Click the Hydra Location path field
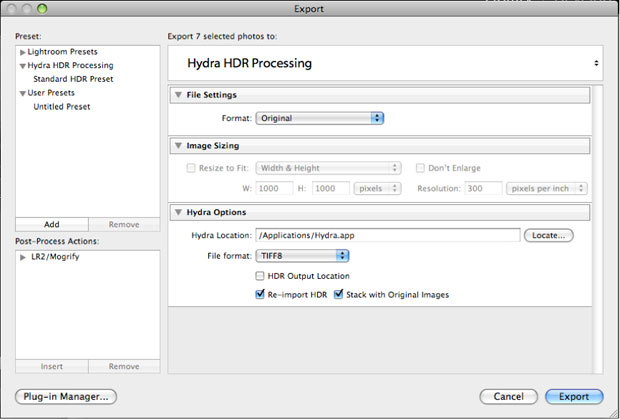This screenshot has height=420, width=620. click(x=388, y=235)
